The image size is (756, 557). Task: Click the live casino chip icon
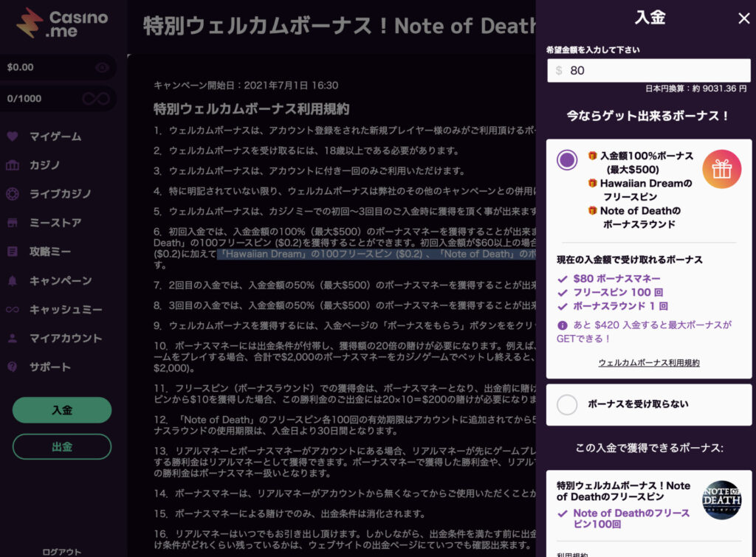pos(13,194)
